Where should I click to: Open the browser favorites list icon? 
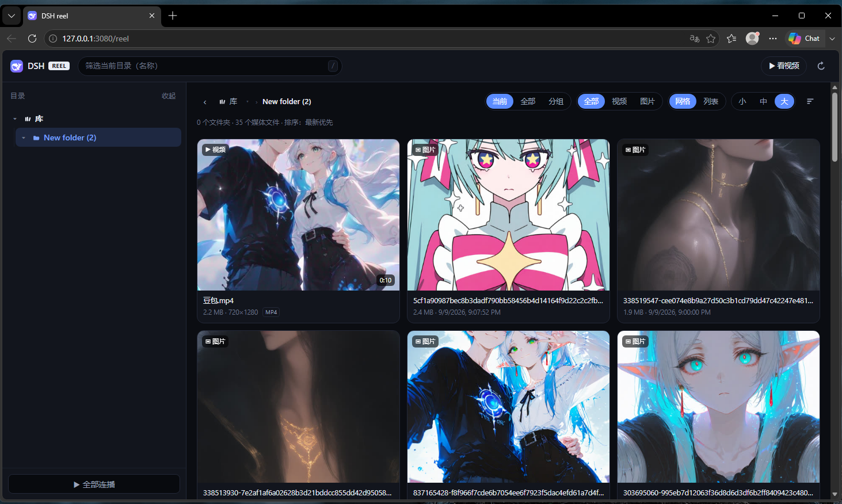tap(731, 39)
